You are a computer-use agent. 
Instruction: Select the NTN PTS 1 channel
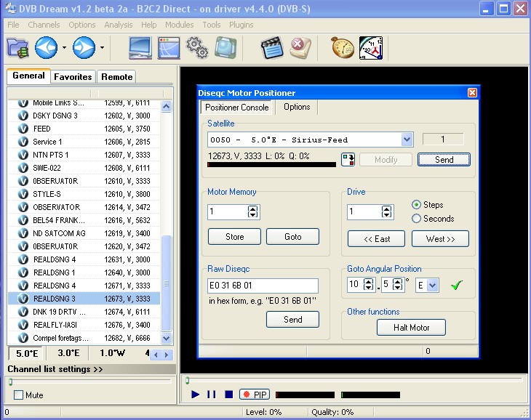(x=84, y=155)
